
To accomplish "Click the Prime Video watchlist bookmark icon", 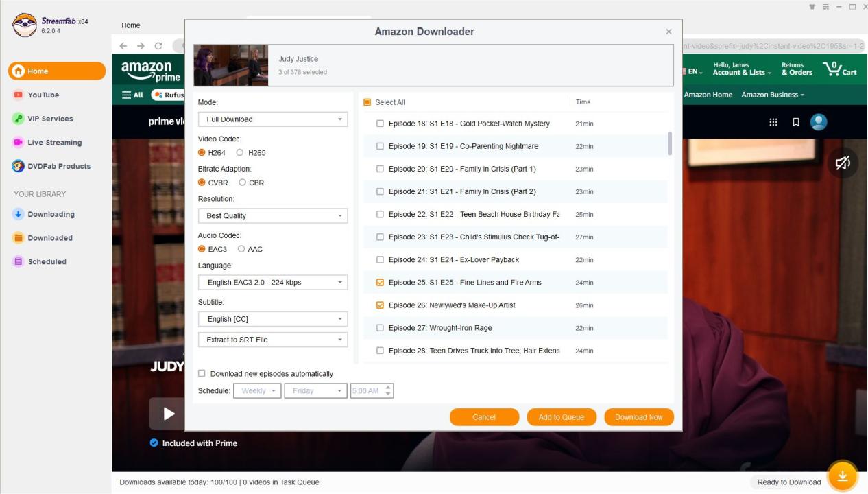I will coord(796,122).
